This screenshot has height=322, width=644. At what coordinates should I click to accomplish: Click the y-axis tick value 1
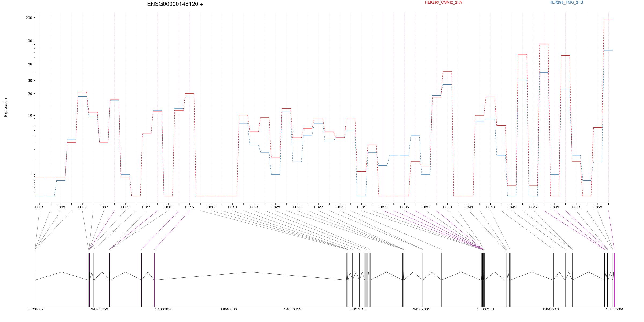point(31,173)
